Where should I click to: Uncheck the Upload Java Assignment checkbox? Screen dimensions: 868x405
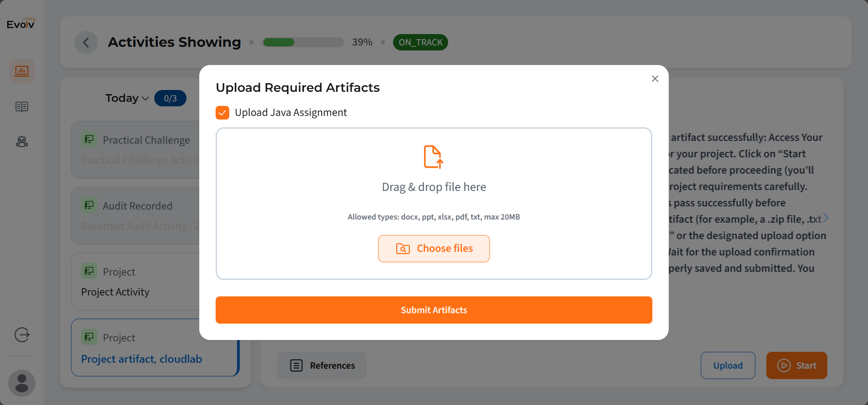[x=222, y=113]
